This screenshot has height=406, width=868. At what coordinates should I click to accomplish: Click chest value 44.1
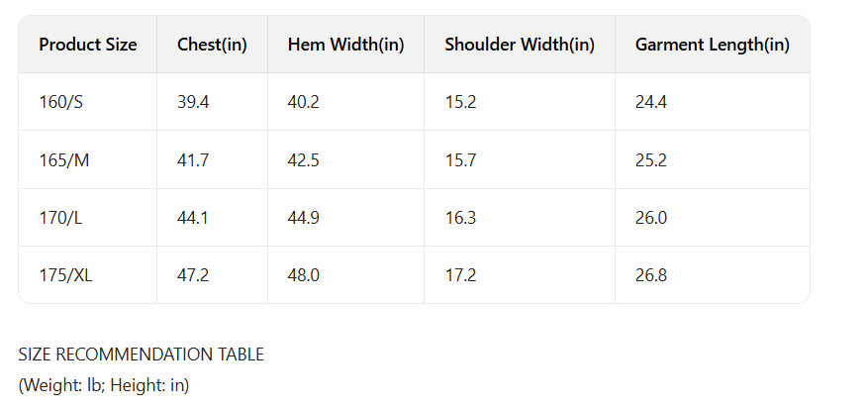(x=193, y=217)
